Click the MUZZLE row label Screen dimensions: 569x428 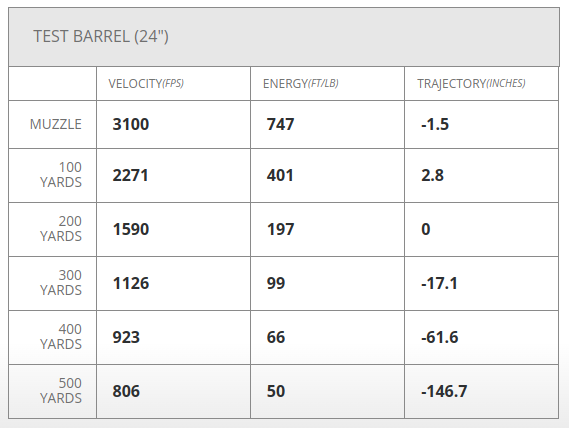click(x=56, y=124)
